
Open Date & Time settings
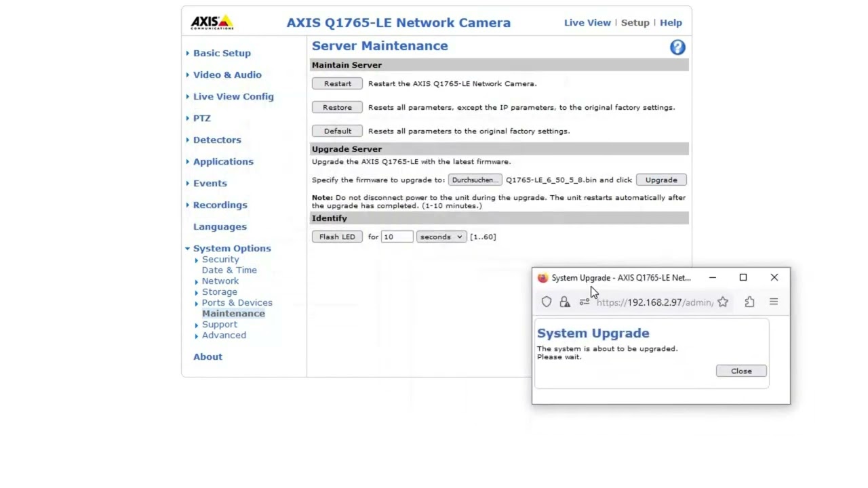229,270
